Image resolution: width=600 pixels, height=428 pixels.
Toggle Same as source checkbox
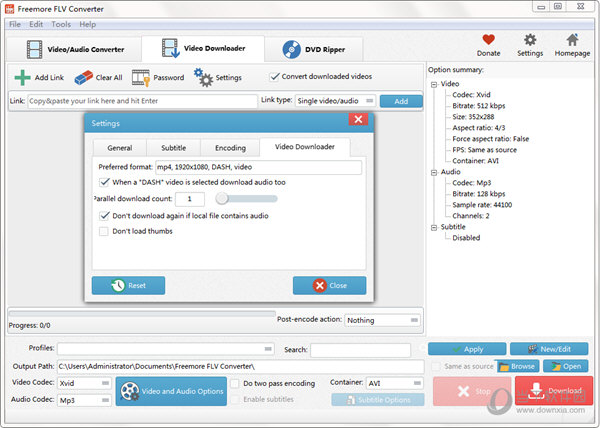[436, 366]
